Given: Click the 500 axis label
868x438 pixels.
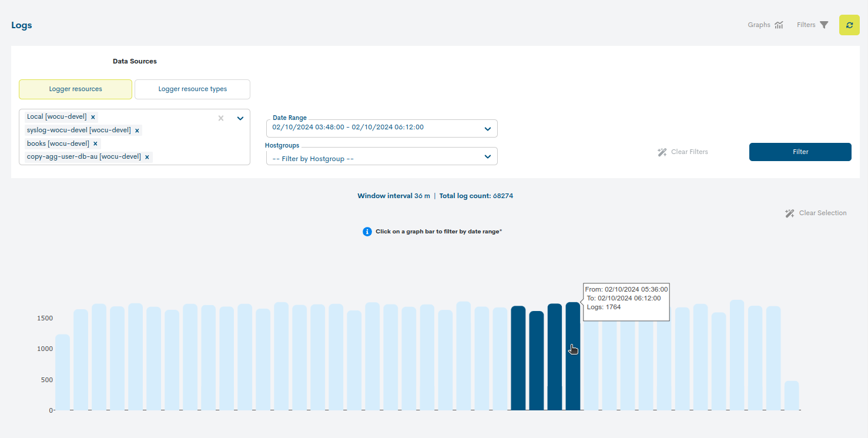Looking at the screenshot, I should click(47, 380).
